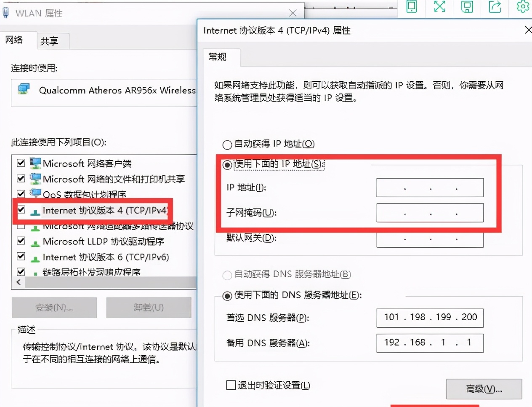Uncheck Microsoft 网络的文件和打印机共享
Viewport: 532px width, 407px height.
pyautogui.click(x=21, y=178)
